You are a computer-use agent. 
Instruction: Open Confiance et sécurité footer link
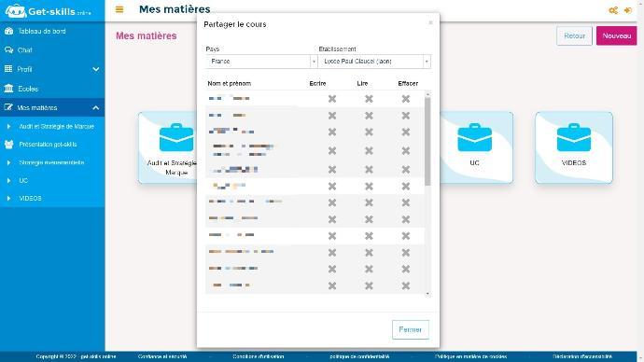click(162, 356)
